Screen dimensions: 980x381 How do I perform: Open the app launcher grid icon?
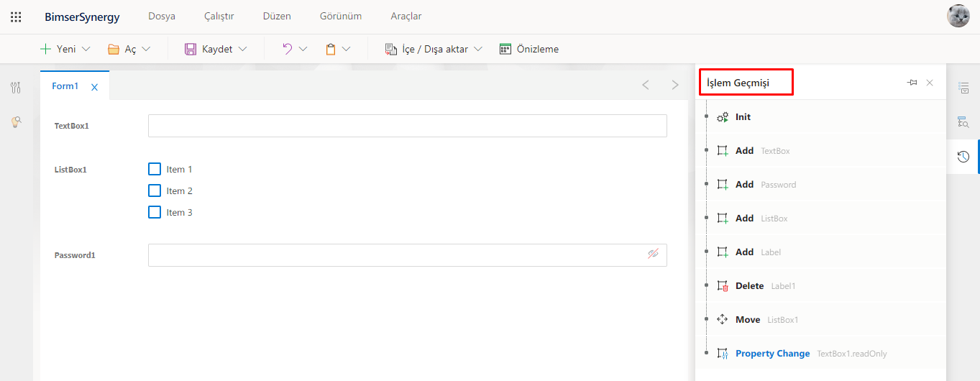coord(16,17)
